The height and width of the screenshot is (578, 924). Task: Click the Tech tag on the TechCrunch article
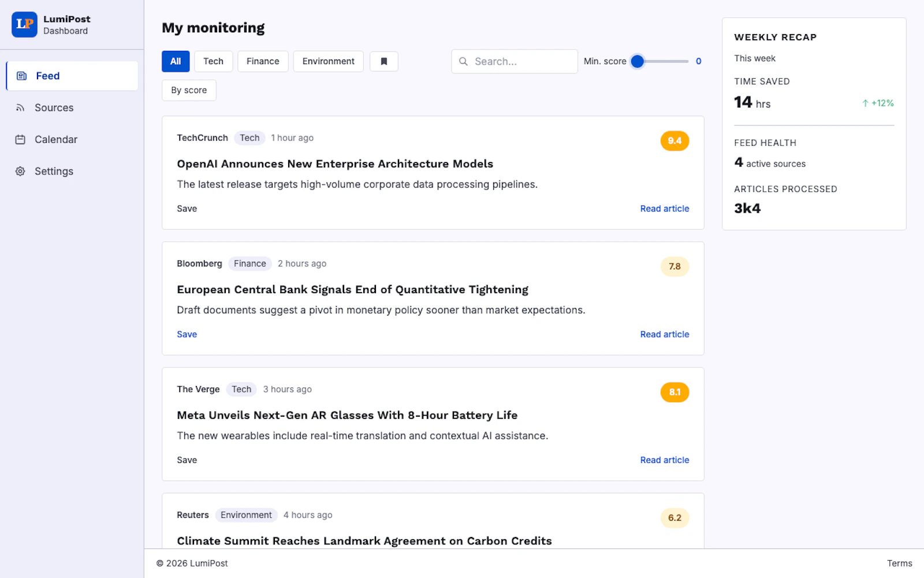(249, 138)
